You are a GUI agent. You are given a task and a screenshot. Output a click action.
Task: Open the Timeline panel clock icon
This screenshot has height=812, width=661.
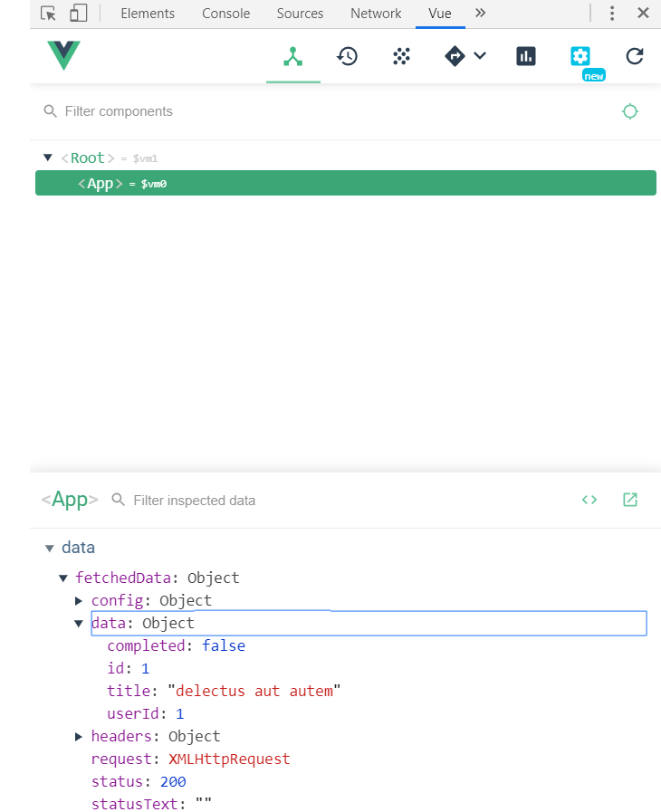(347, 56)
